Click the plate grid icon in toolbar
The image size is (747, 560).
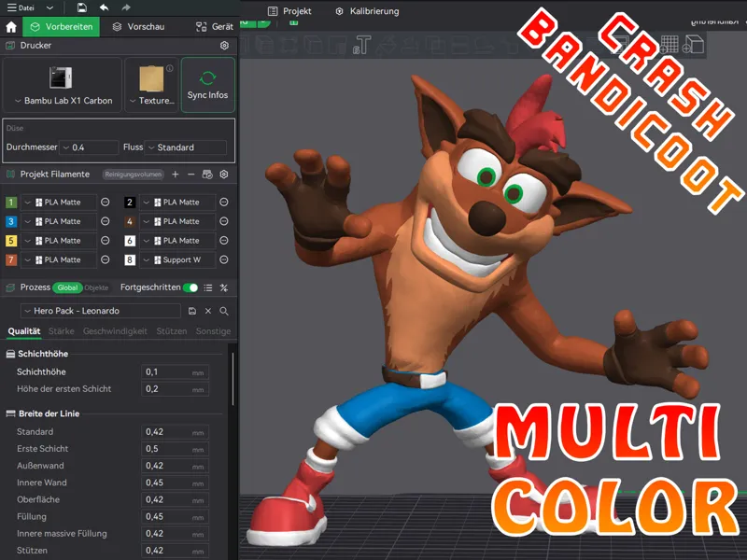coord(669,44)
